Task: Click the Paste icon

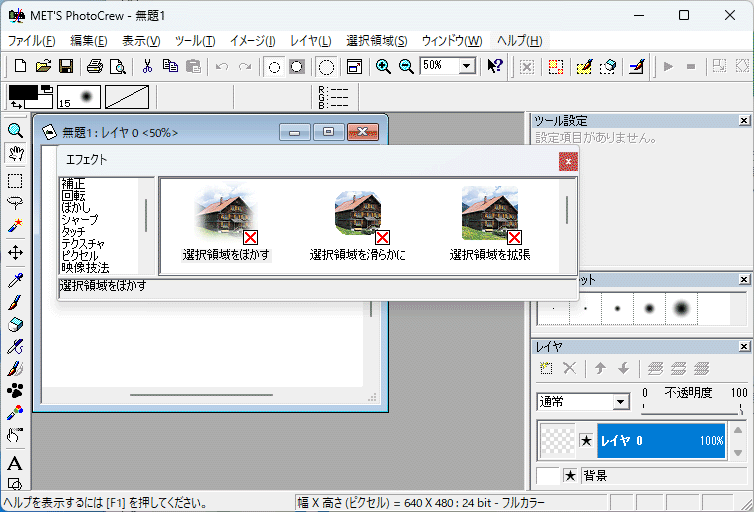Action: [x=193, y=66]
